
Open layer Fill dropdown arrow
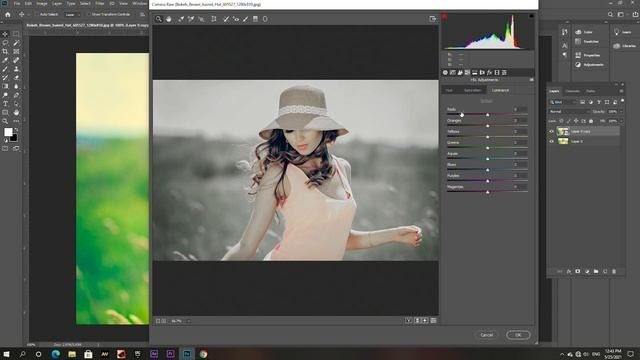(621, 121)
